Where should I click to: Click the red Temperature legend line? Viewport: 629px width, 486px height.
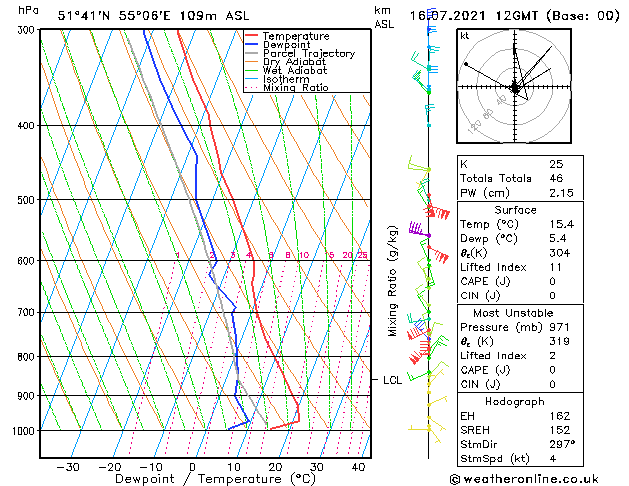click(x=251, y=36)
